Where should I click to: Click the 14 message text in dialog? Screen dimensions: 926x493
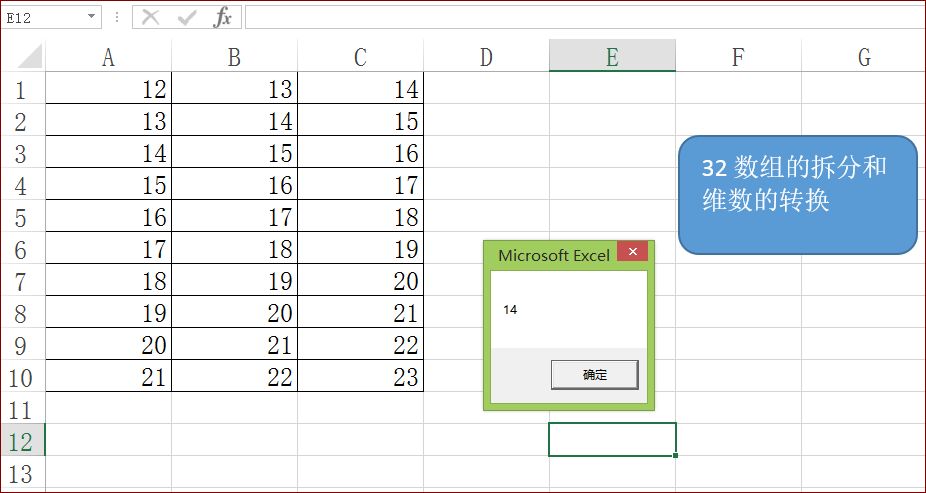click(510, 309)
